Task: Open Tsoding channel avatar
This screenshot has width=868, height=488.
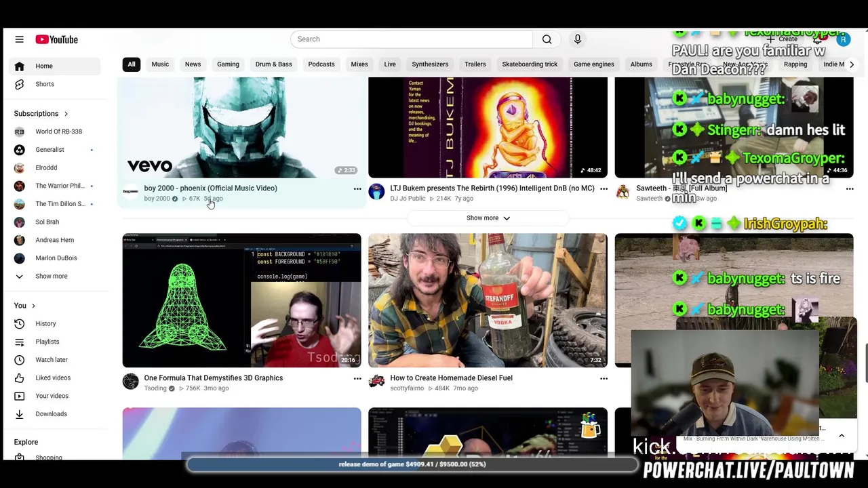Action: point(130,382)
